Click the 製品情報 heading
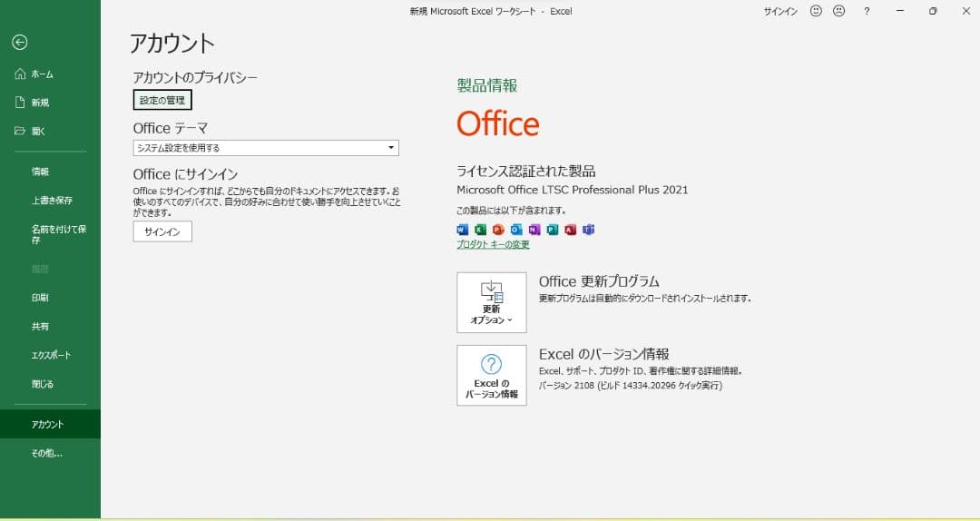The height and width of the screenshot is (521, 980). (x=487, y=85)
